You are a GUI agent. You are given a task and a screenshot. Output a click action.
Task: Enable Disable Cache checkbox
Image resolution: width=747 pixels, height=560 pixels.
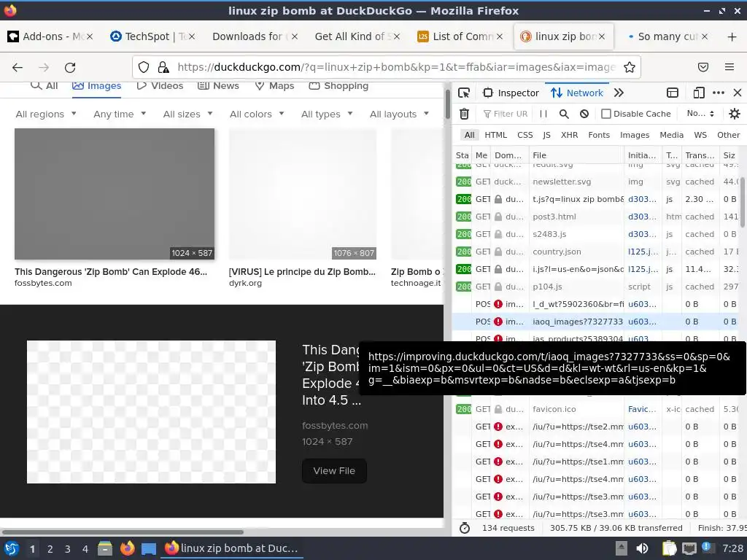[606, 114]
